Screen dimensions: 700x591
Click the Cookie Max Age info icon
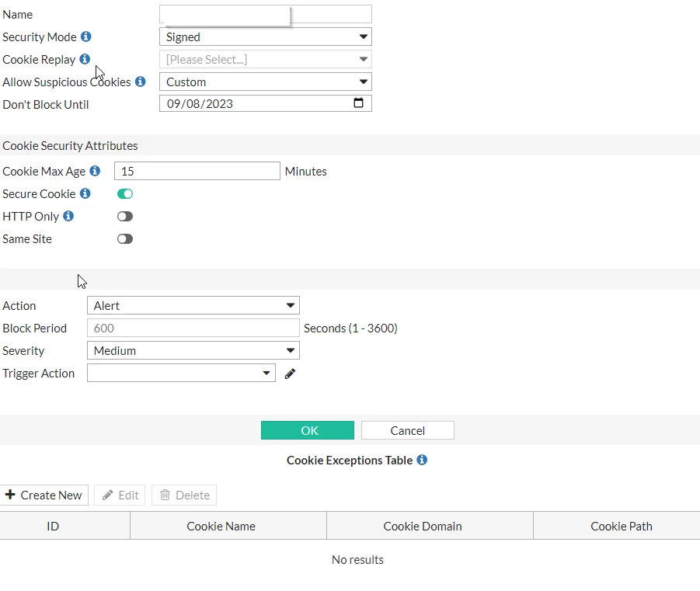click(95, 171)
